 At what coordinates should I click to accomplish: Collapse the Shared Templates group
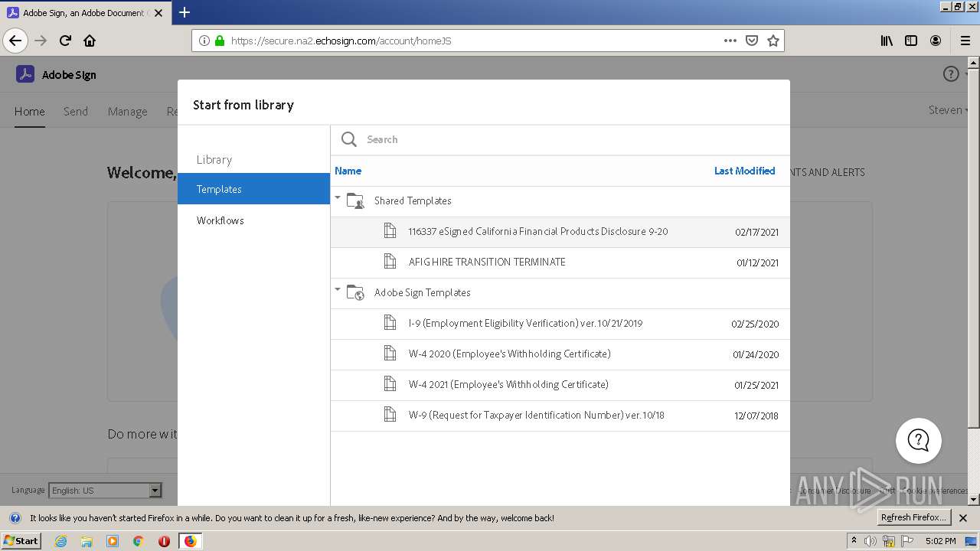point(338,197)
